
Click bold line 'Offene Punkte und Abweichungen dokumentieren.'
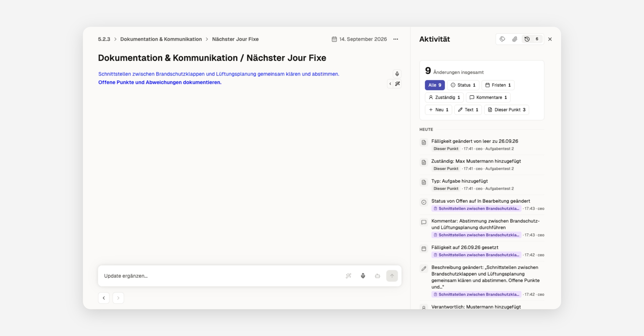pyautogui.click(x=160, y=82)
